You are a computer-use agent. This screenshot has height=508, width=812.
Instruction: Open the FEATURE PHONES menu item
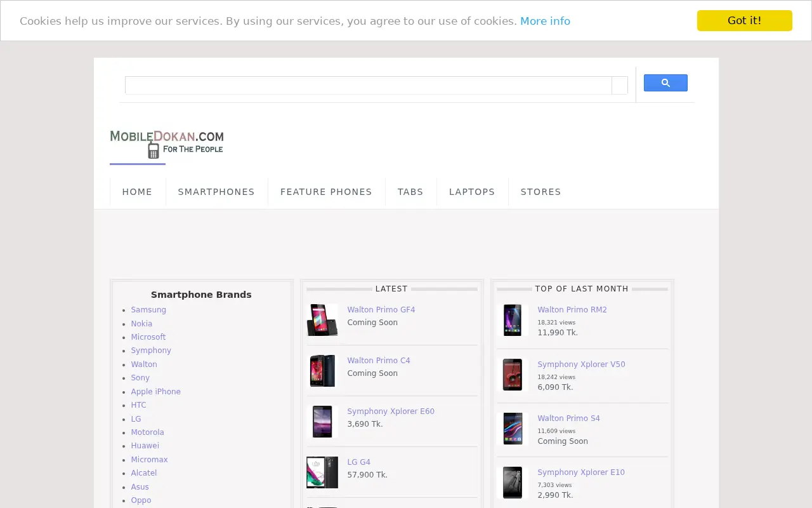click(x=326, y=192)
